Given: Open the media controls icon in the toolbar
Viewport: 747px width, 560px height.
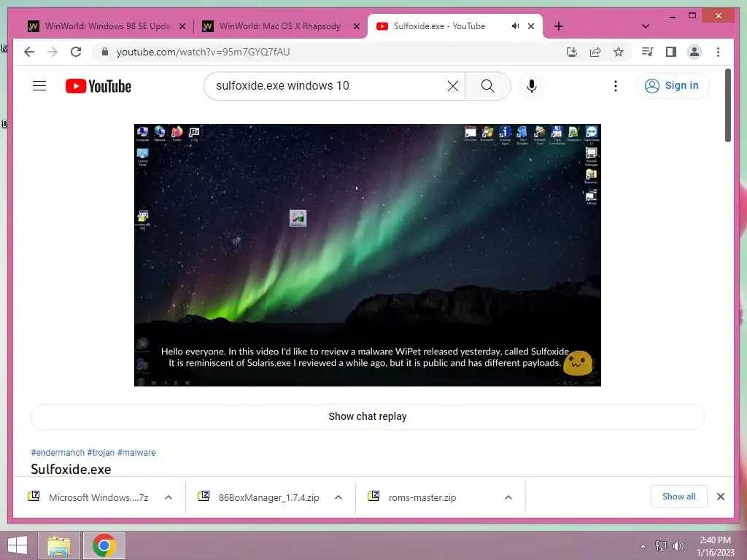Looking at the screenshot, I should 647,52.
